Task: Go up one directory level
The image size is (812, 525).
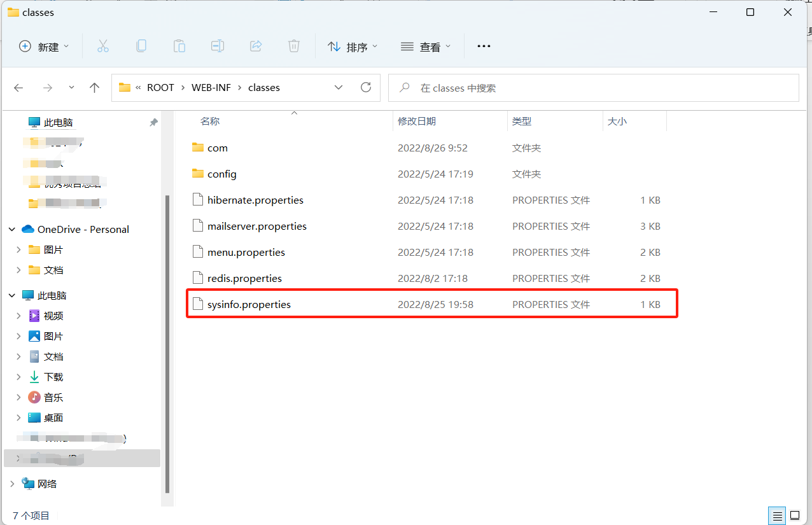Action: [x=95, y=88]
